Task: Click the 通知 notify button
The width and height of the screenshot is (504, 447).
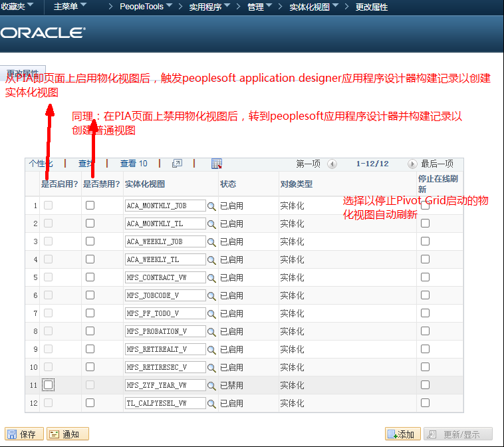Action: click(68, 434)
